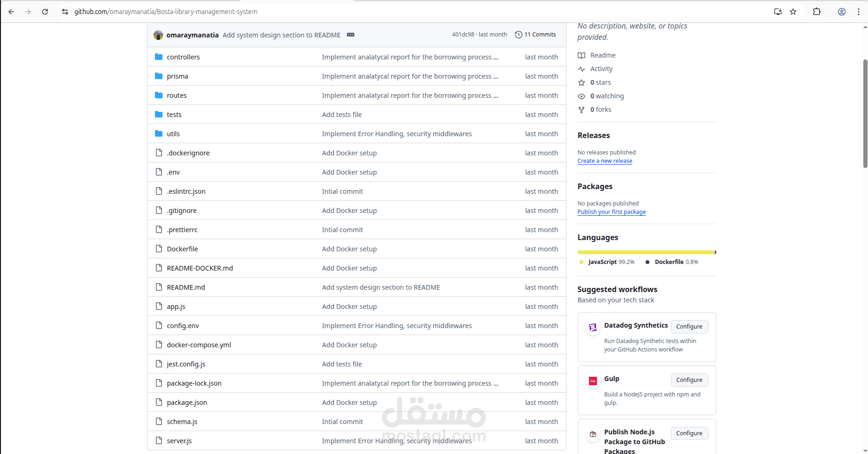Open the jest.config.js file

pyautogui.click(x=186, y=364)
